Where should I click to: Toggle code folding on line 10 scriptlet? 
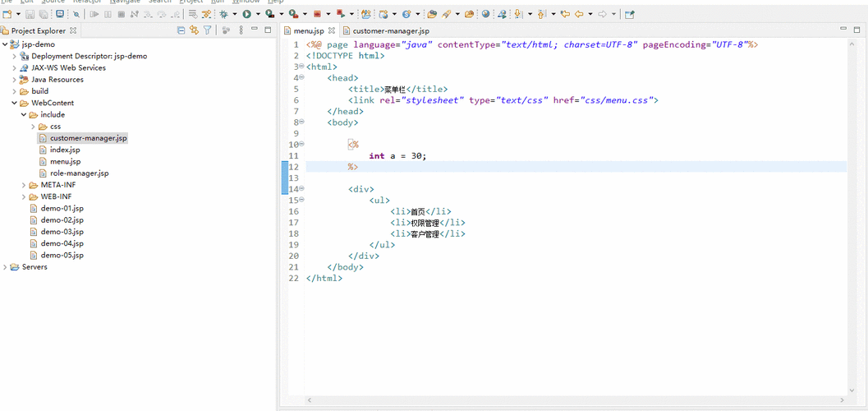tap(301, 144)
